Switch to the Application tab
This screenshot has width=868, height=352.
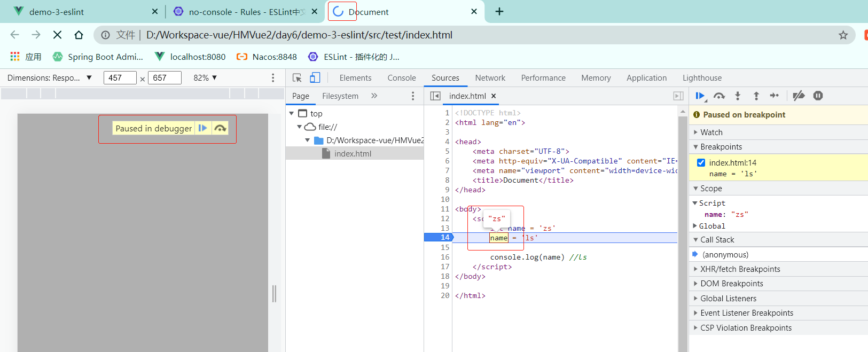click(646, 78)
